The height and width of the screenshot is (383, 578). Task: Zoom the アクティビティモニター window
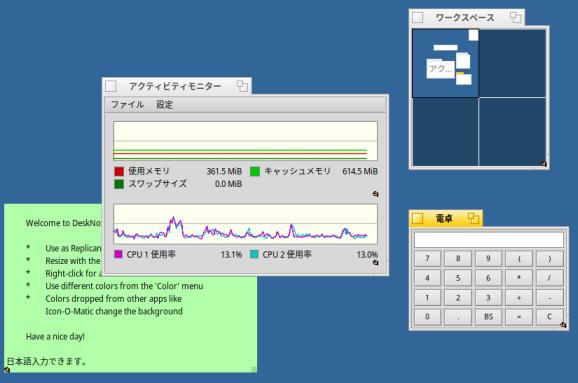pos(242,86)
